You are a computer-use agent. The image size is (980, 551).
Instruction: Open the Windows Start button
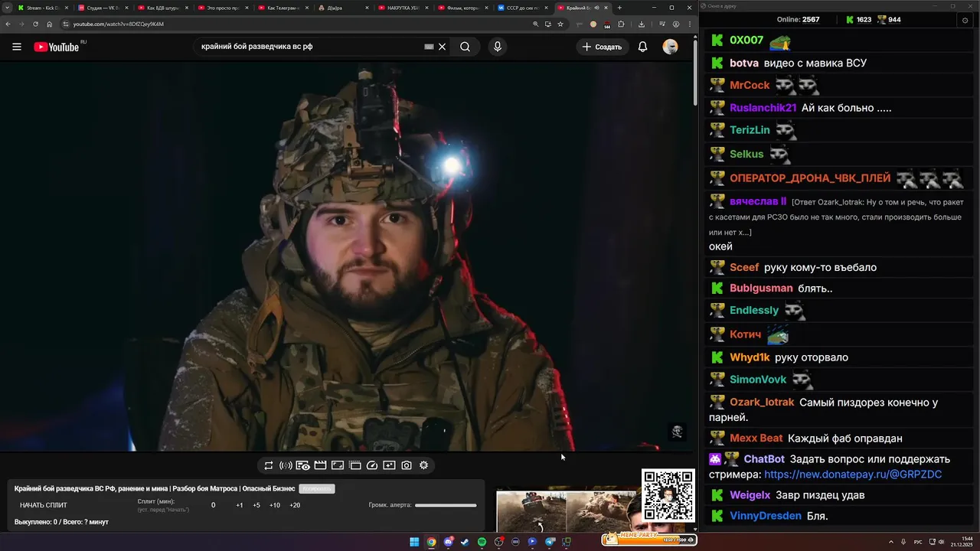[x=414, y=542]
